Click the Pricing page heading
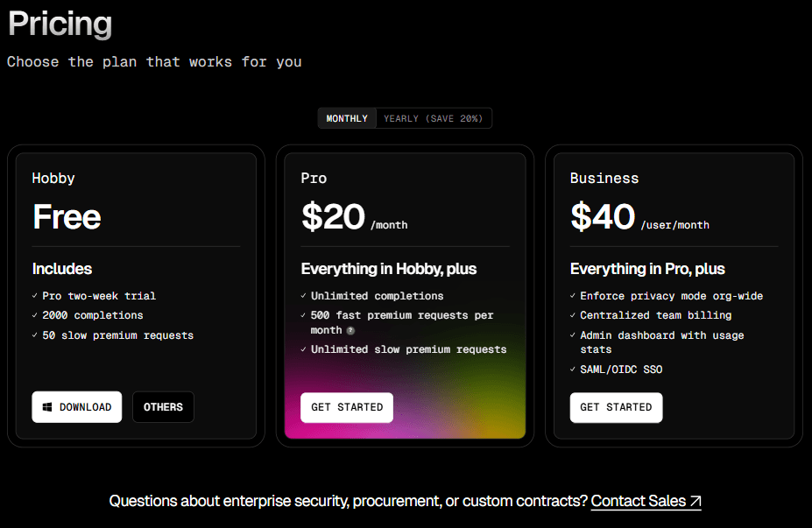This screenshot has height=528, width=812. [60, 24]
